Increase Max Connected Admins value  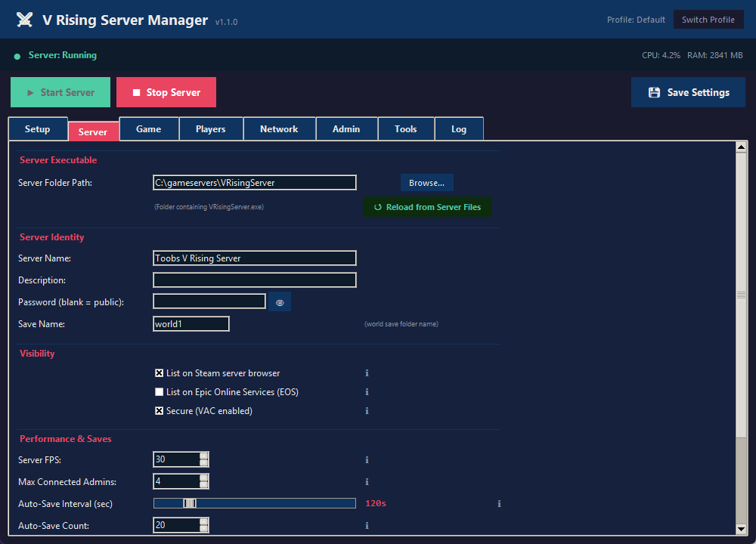(204, 478)
